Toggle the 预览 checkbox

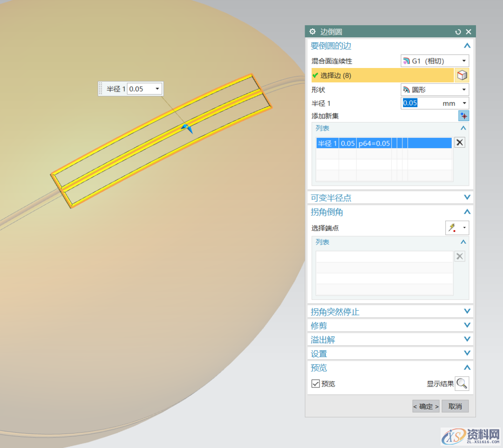pos(316,384)
